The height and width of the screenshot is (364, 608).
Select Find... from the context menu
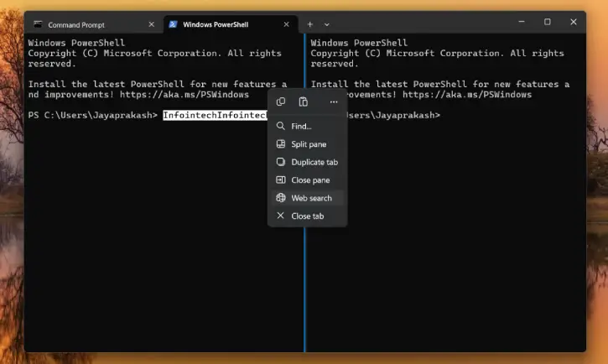[x=301, y=126]
